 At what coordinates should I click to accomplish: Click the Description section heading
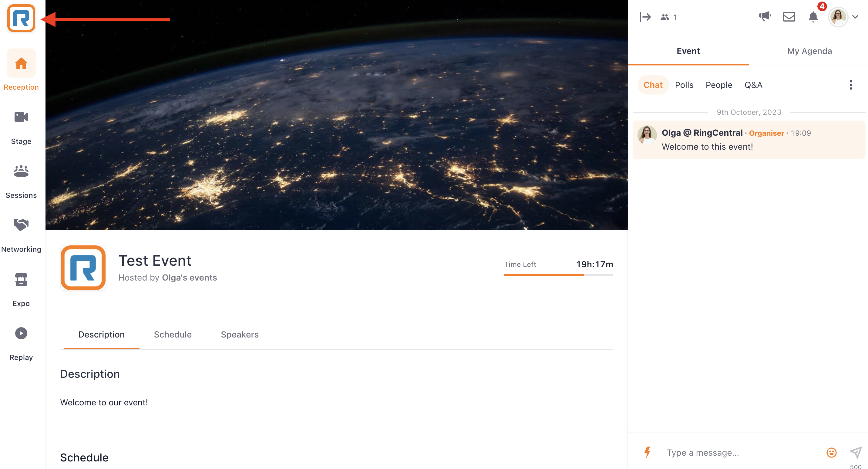(90, 374)
